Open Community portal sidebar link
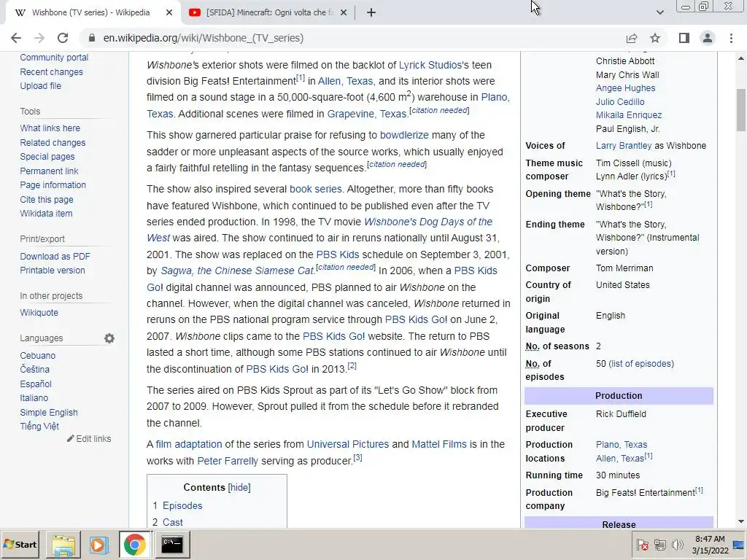747x560 pixels. 54,57
